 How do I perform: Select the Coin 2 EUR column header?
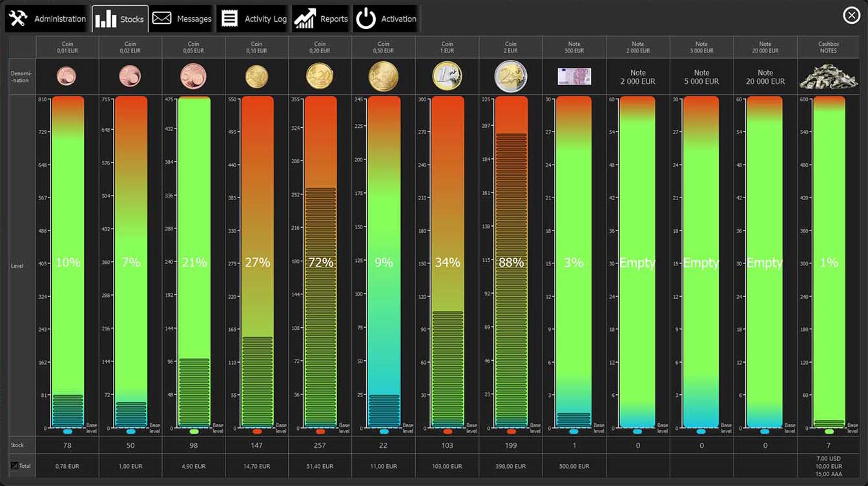[x=511, y=47]
